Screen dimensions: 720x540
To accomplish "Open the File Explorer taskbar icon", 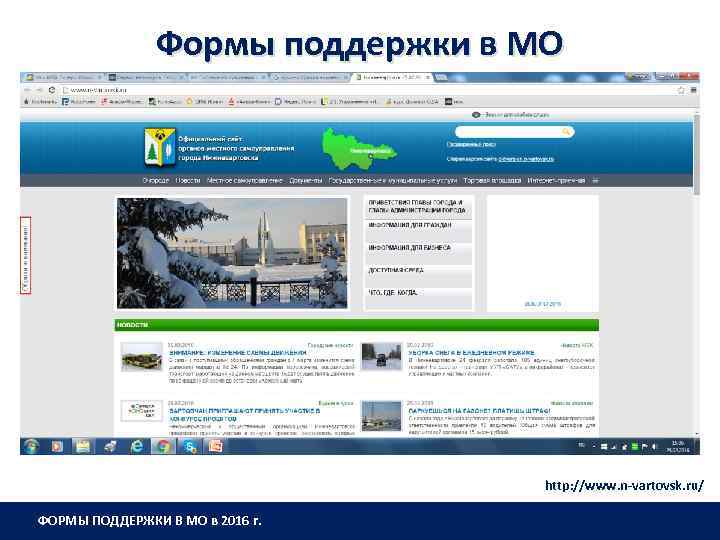I will 83,446.
